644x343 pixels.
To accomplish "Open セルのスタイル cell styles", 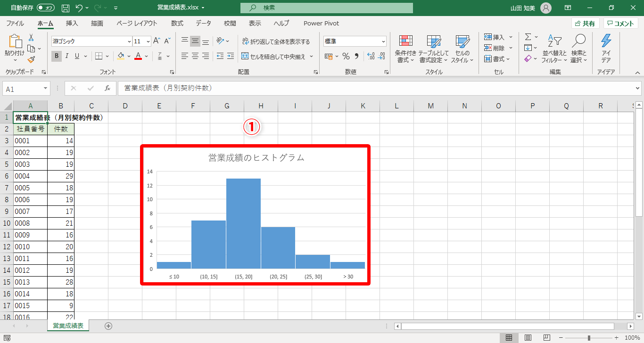I will pos(462,49).
